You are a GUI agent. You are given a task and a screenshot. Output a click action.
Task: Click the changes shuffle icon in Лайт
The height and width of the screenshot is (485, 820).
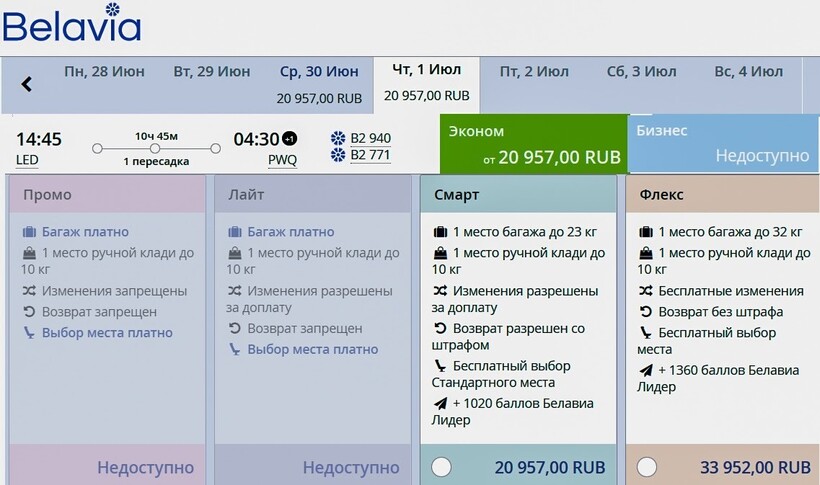[x=234, y=291]
